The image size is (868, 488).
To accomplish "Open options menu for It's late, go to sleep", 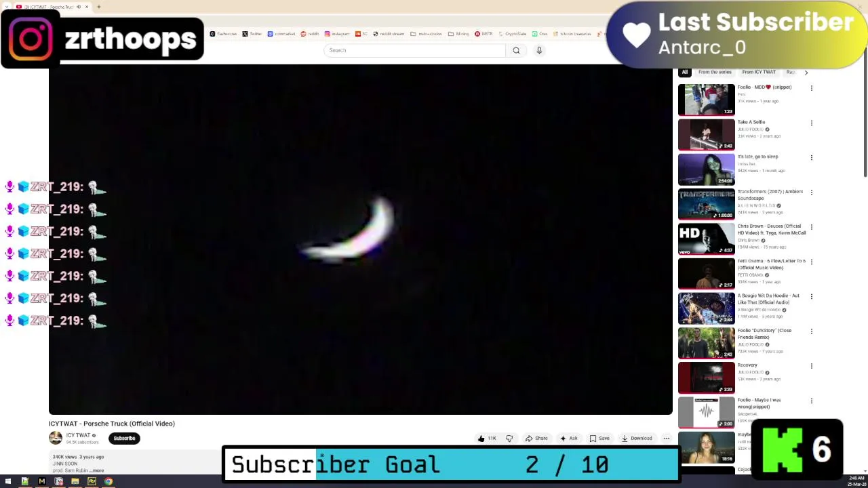I will tap(811, 157).
